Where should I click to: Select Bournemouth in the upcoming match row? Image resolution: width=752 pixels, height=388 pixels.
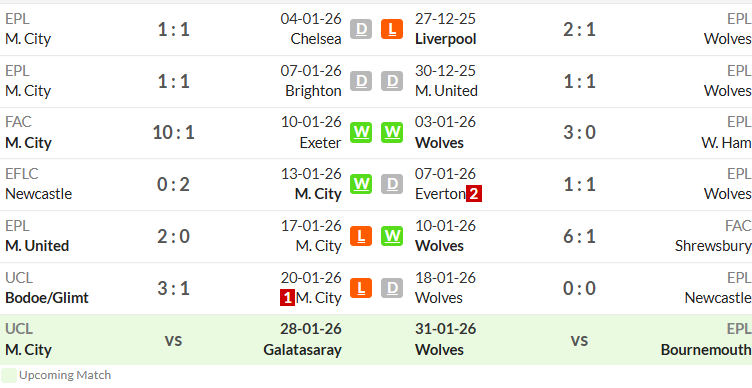(706, 350)
